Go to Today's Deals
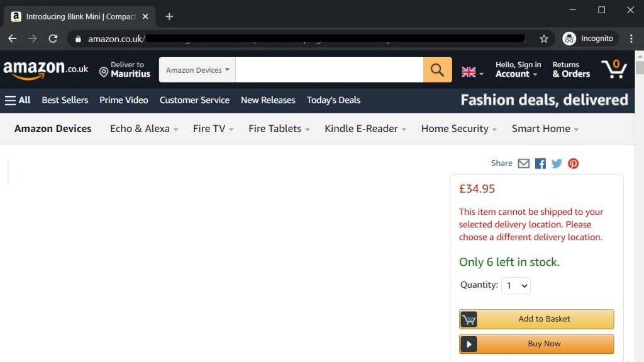The image size is (644, 362). point(333,100)
